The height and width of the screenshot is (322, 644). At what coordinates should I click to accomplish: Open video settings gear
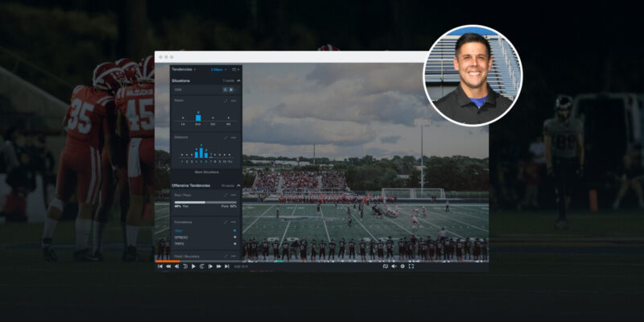tap(402, 266)
